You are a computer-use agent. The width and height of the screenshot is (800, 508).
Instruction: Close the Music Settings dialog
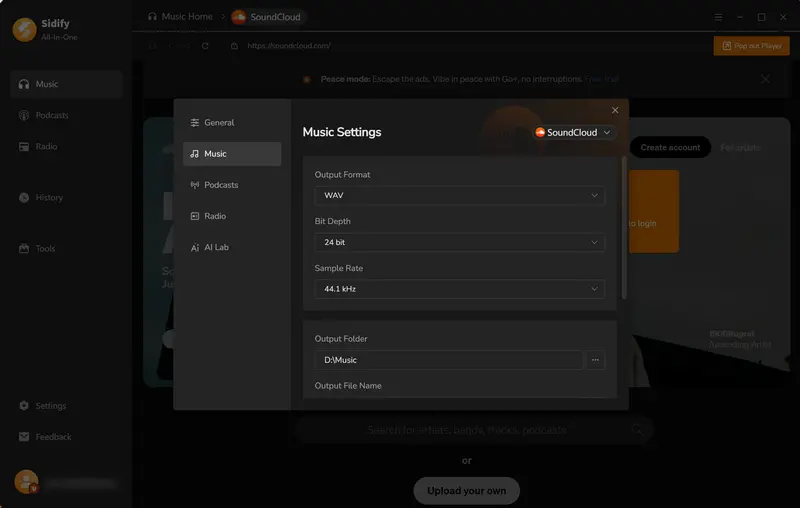[x=615, y=110]
